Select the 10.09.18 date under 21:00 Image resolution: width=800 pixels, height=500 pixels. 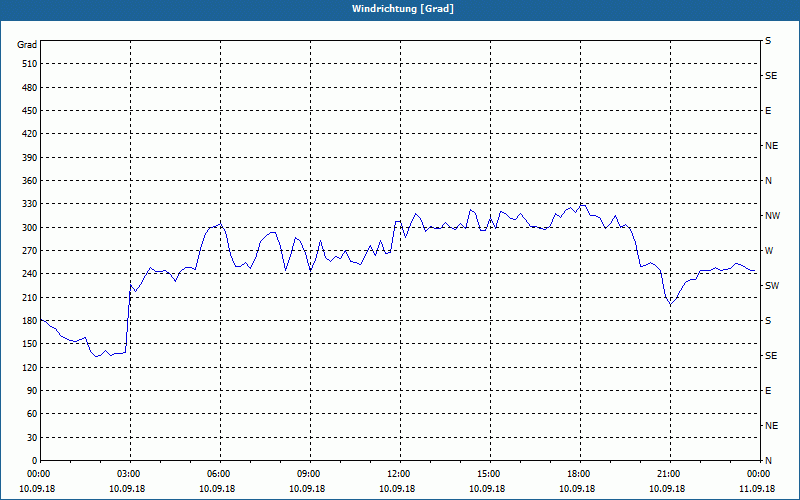click(x=667, y=489)
